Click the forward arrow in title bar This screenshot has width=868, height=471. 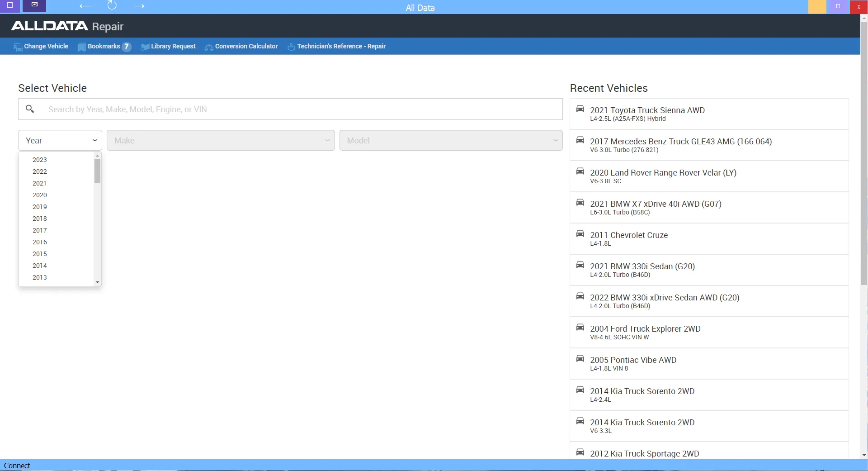[138, 6]
